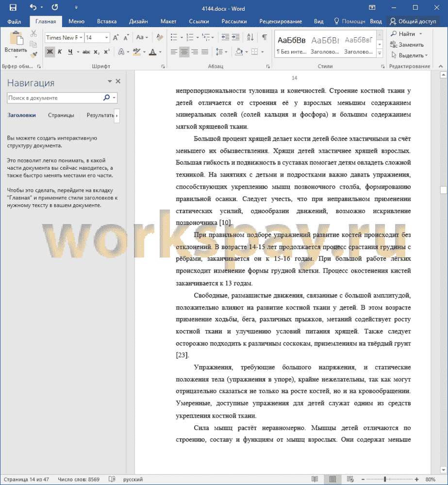Toggle subscript formatting
448x485 pixels.
(x=97, y=52)
